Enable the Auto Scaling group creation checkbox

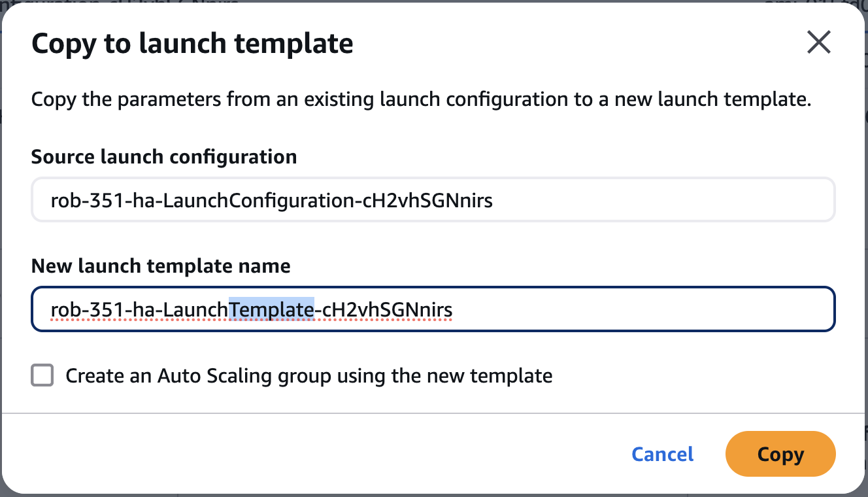pyautogui.click(x=42, y=375)
